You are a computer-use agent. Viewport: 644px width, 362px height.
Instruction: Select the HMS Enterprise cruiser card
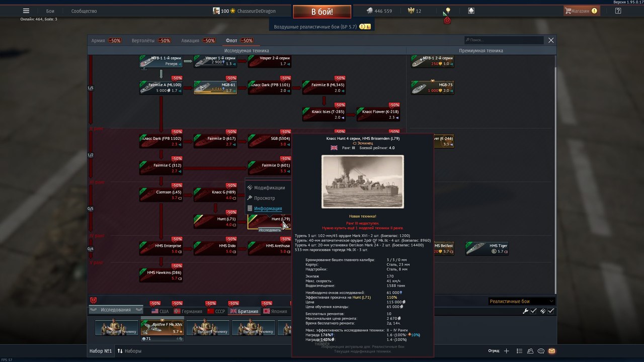(161, 248)
